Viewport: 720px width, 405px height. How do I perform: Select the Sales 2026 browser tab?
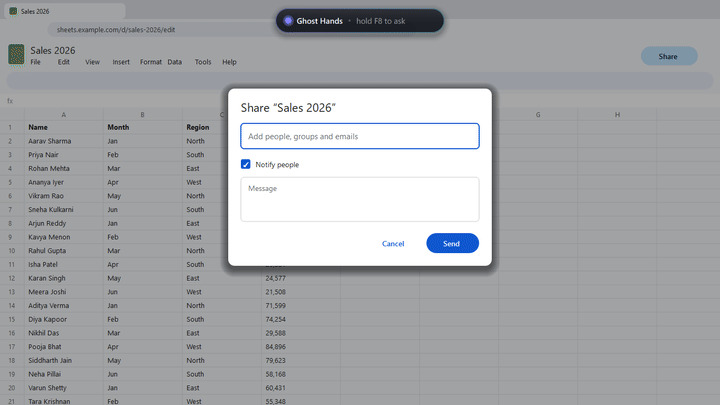[x=64, y=11]
